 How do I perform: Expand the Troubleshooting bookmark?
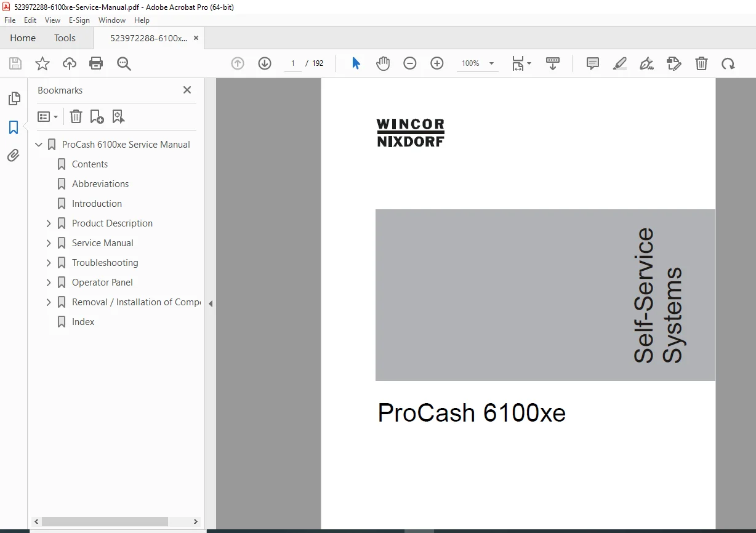(49, 263)
